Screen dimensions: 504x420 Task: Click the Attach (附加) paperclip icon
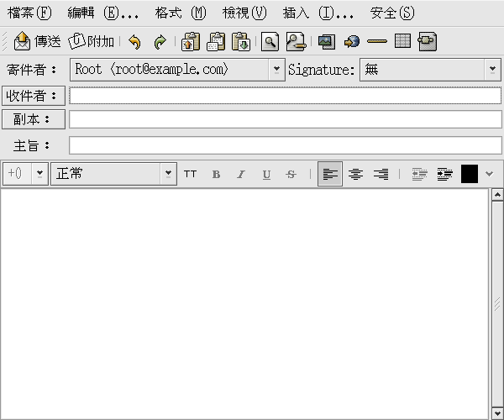[x=76, y=41]
